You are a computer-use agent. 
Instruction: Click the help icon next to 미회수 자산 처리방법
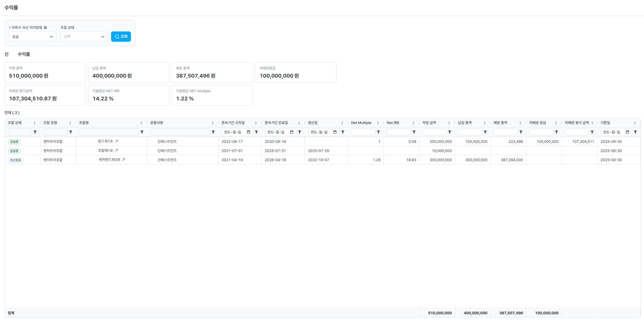coord(45,28)
